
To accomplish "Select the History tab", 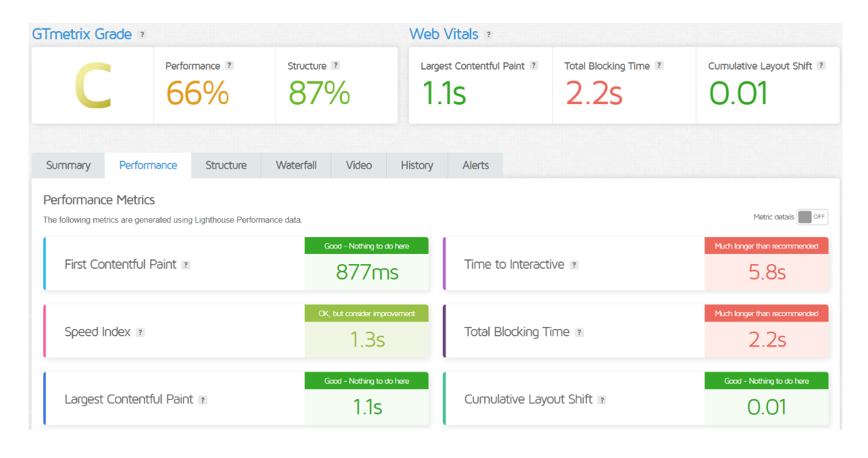I will coord(416,166).
